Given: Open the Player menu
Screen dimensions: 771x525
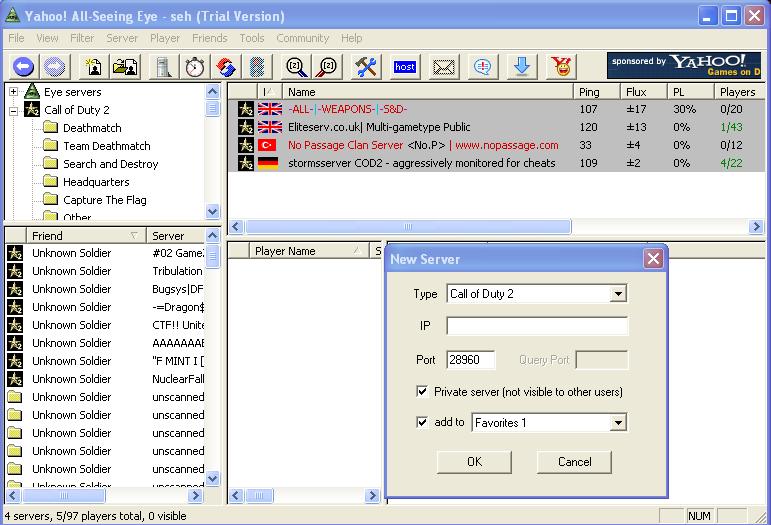Looking at the screenshot, I should pyautogui.click(x=165, y=38).
